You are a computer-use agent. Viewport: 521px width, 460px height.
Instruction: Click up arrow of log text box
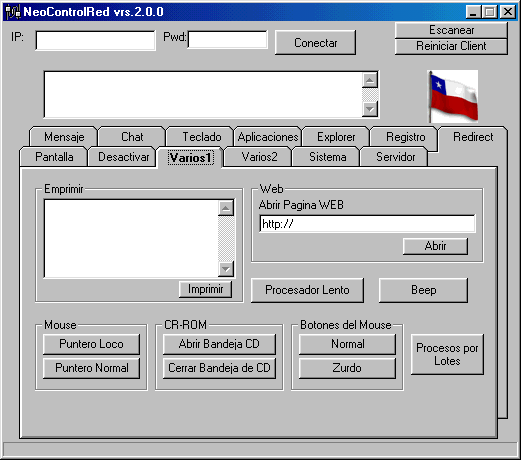click(x=370, y=80)
